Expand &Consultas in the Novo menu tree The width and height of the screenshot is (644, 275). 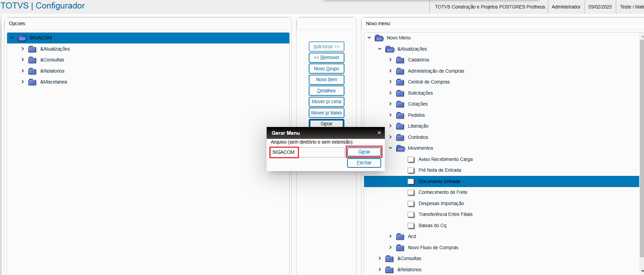coord(380,258)
